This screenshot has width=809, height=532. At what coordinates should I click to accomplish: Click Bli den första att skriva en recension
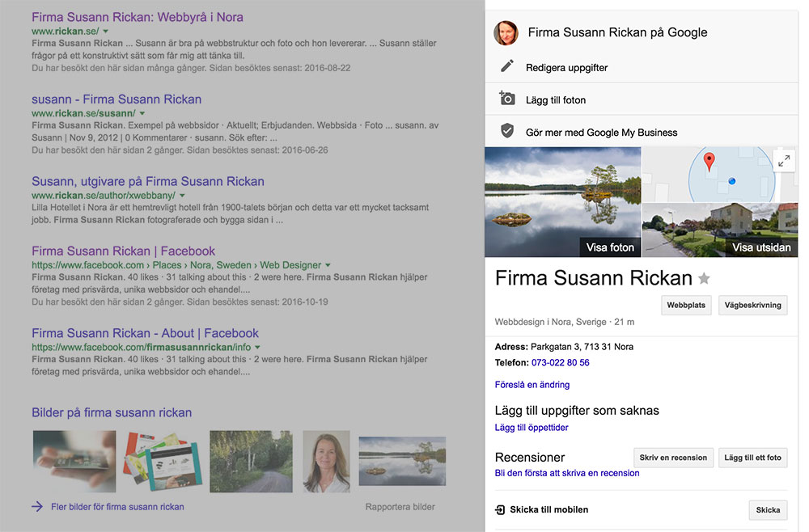[567, 473]
